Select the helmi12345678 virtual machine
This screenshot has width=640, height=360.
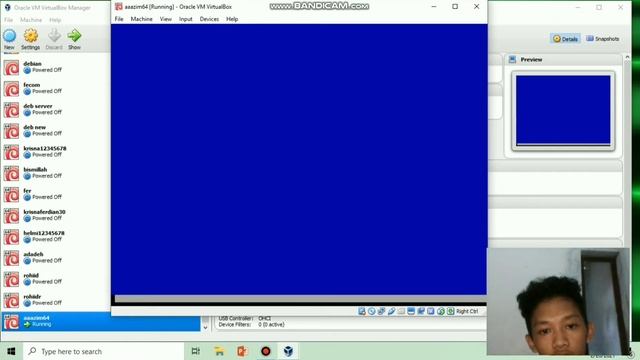click(56, 237)
